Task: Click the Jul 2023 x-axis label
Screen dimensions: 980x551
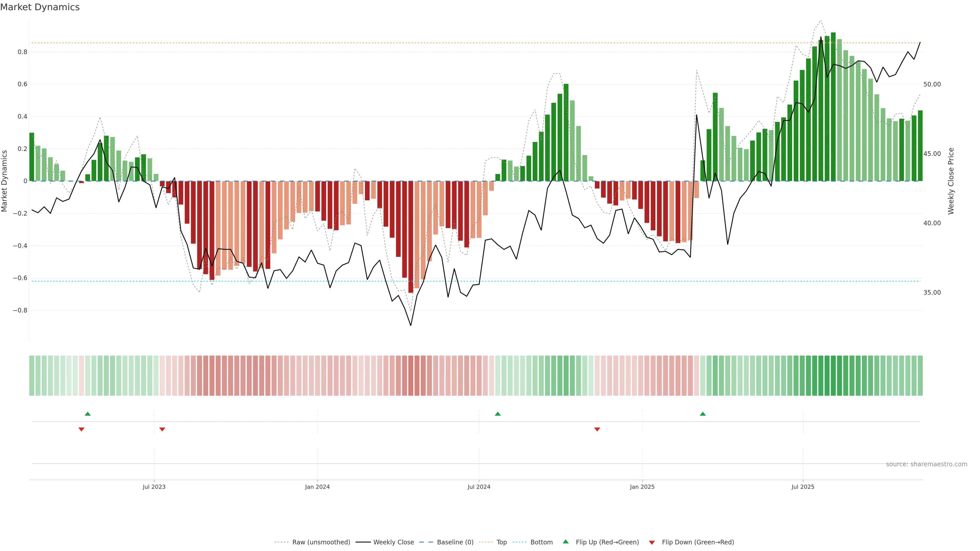Action: pyautogui.click(x=154, y=487)
